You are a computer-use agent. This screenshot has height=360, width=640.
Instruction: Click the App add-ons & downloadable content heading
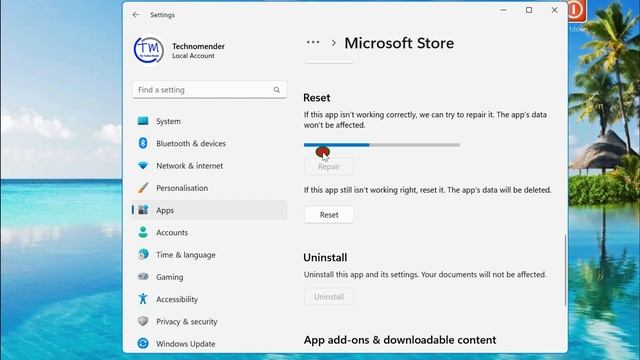click(400, 340)
